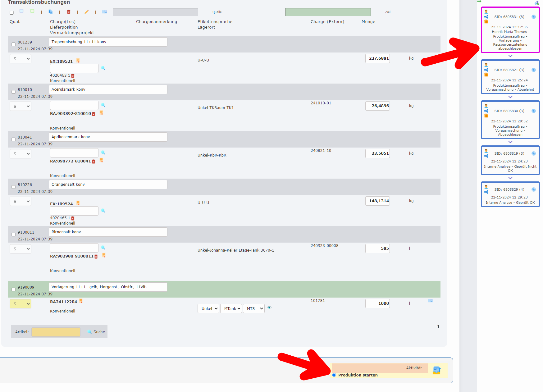This screenshot has height=392, width=543.
Task: Open quality dropdown for Birnensaft konv. row
Action: click(x=21, y=249)
